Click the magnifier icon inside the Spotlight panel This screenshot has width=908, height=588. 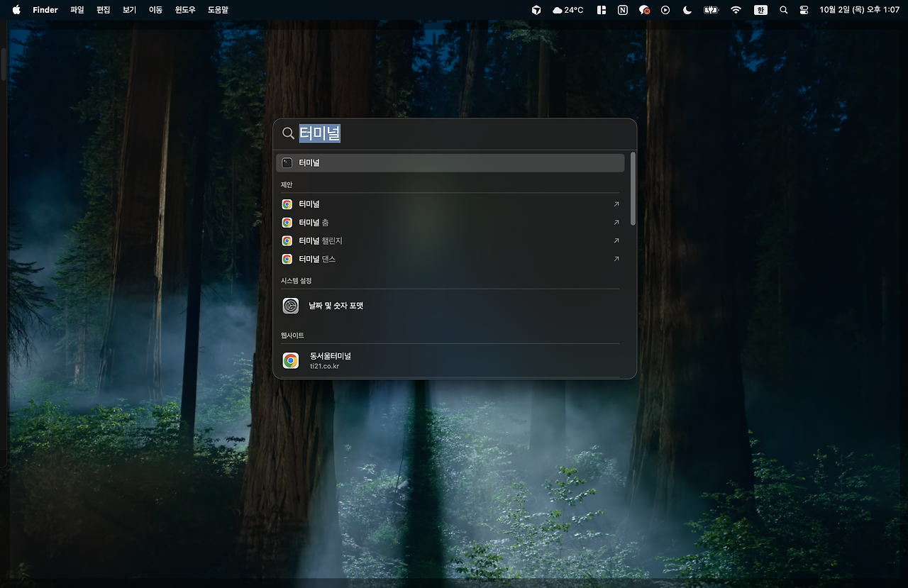coord(288,133)
